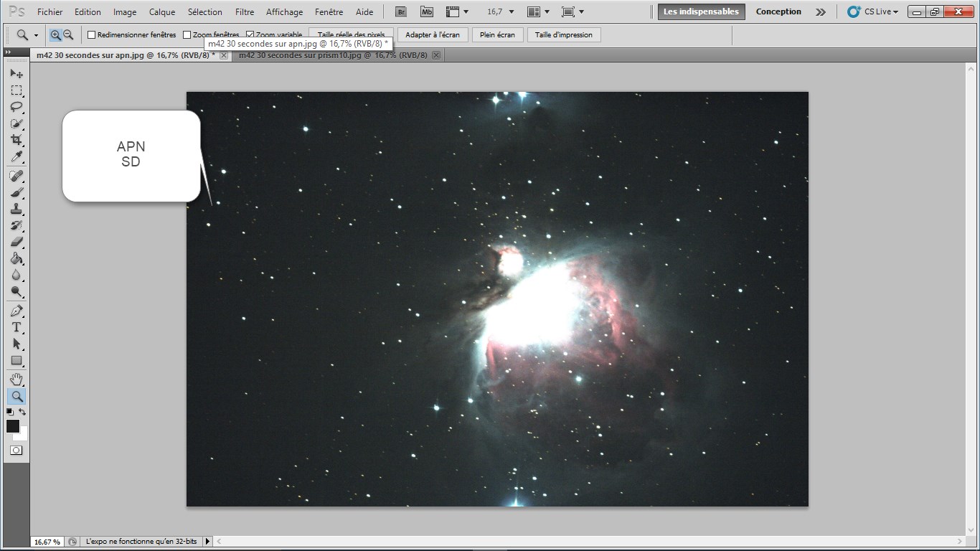Launch Adobe Bridge with the Br icon
Viewport: 980px width, 551px height.
point(402,12)
